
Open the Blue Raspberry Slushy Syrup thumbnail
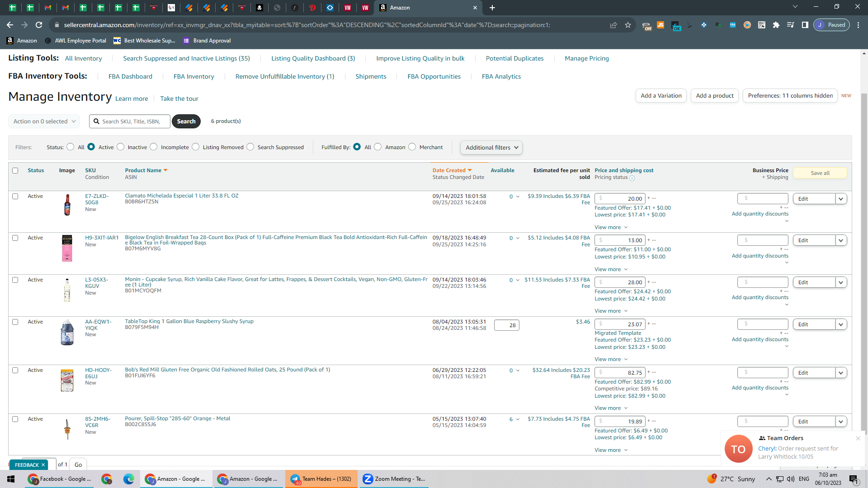pos(67,333)
